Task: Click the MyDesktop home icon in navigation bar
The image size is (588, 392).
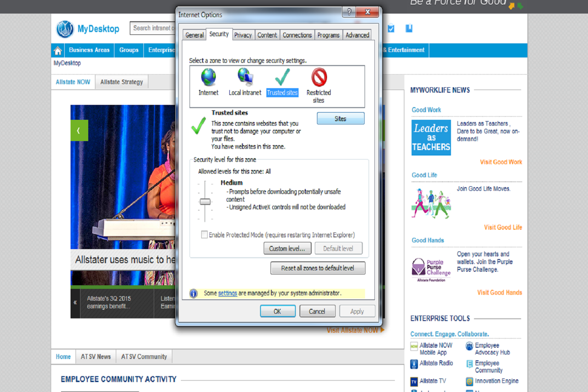Action: coord(57,50)
